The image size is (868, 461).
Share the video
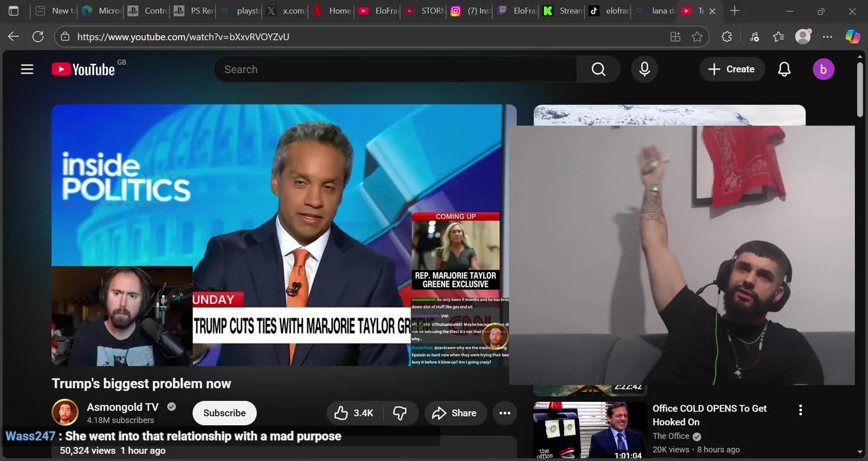(454, 413)
